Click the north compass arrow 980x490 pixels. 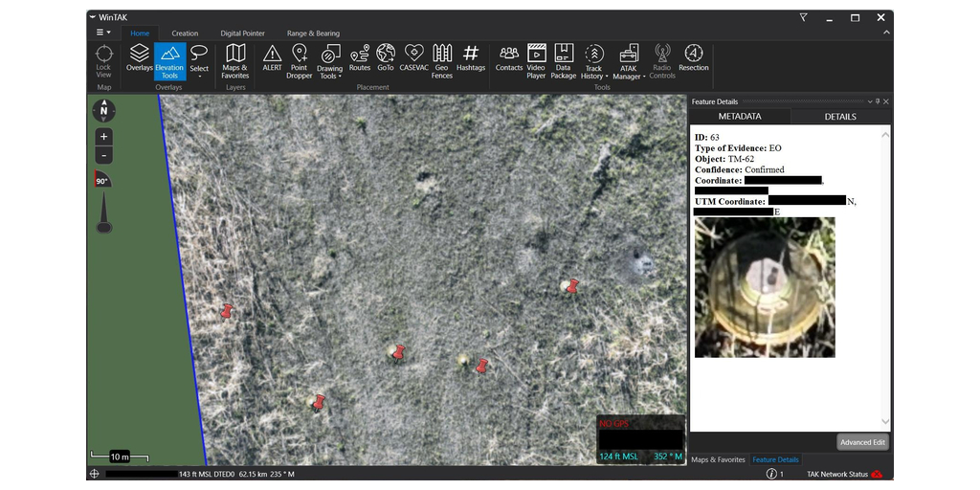click(104, 111)
